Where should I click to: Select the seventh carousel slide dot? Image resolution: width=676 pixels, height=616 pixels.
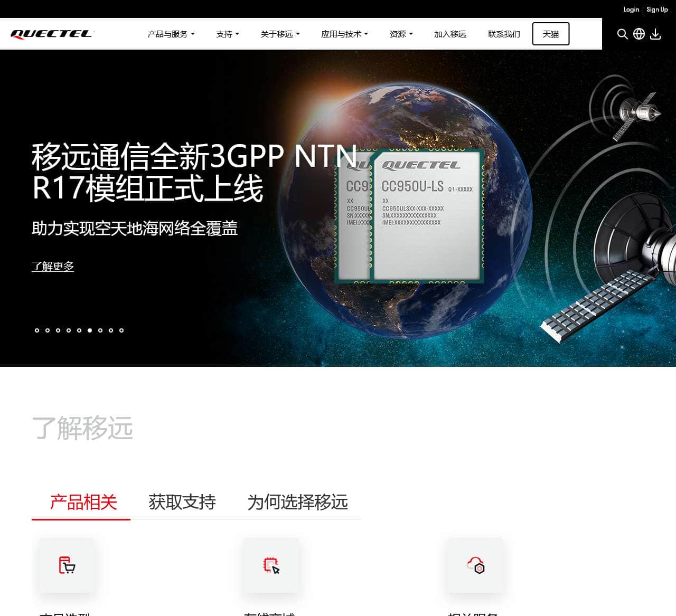coord(100,330)
